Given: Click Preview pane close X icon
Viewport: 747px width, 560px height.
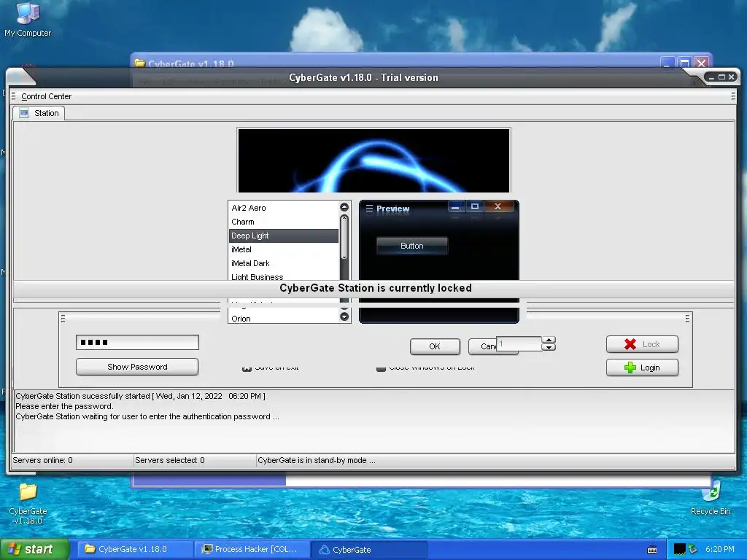Looking at the screenshot, I should tap(498, 206).
